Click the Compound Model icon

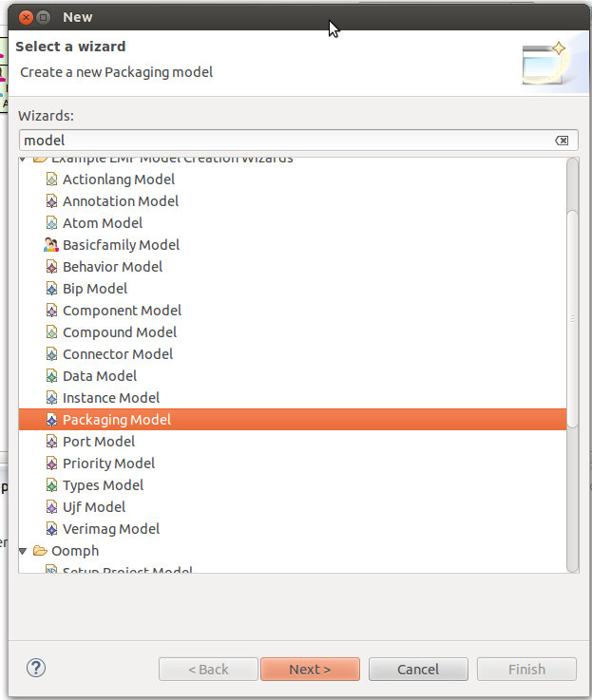point(51,332)
